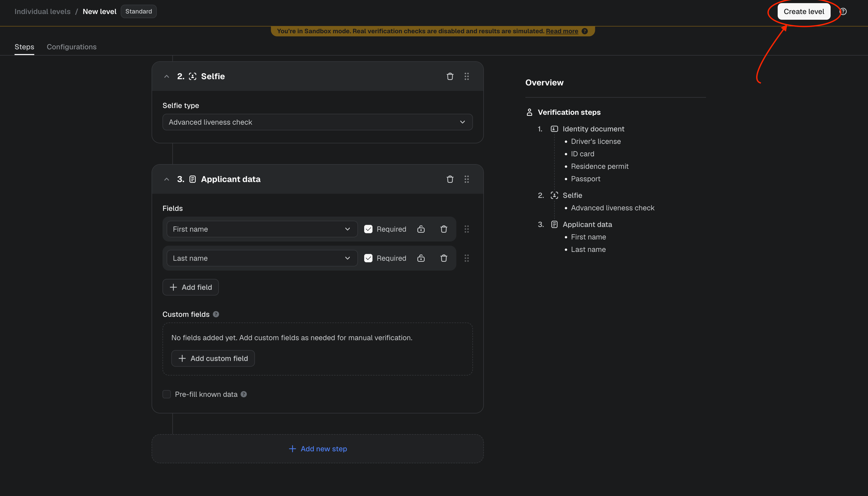Screen dimensions: 868x496
Task: Click the Applicant data form icon in header
Action: [x=193, y=179]
